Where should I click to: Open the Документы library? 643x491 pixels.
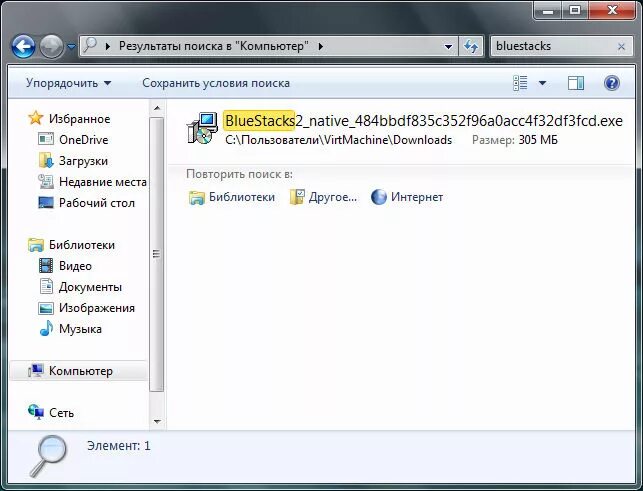[90, 287]
